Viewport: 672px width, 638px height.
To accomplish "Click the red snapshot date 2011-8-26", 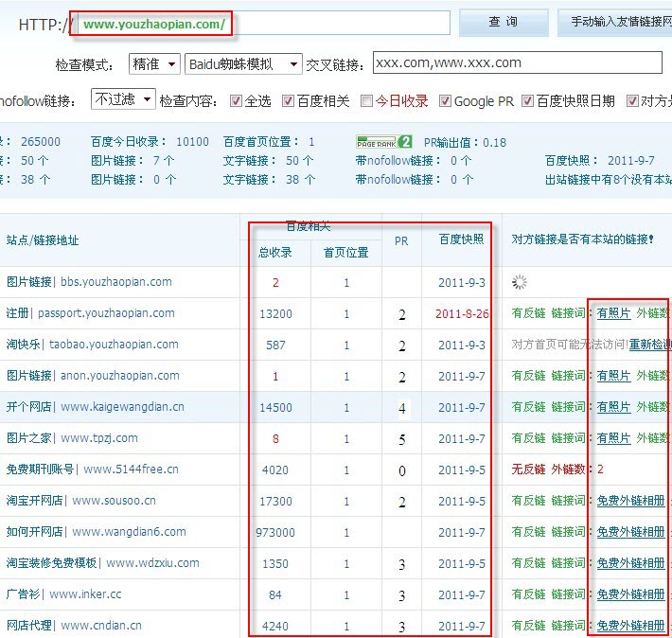I will pyautogui.click(x=462, y=314).
